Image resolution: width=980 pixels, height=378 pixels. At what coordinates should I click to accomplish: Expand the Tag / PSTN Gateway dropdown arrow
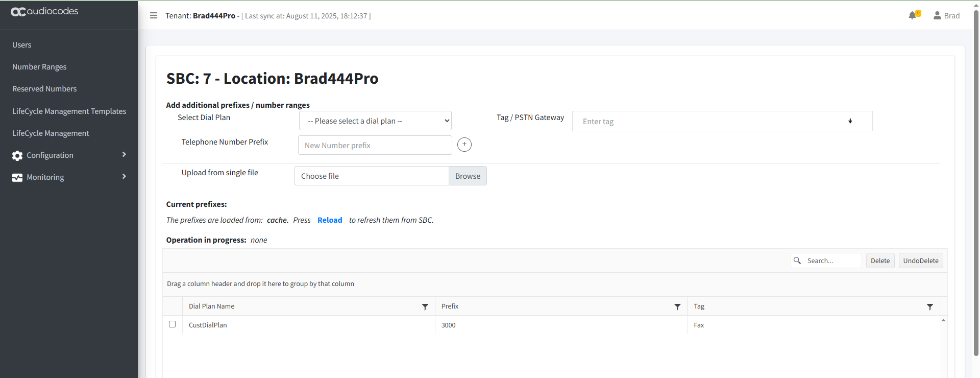[850, 121]
